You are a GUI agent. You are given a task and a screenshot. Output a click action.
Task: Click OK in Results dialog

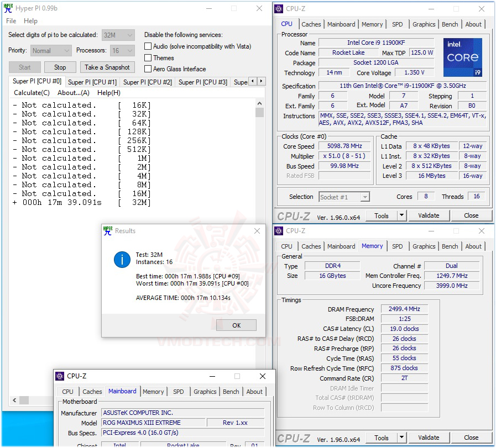pos(236,325)
